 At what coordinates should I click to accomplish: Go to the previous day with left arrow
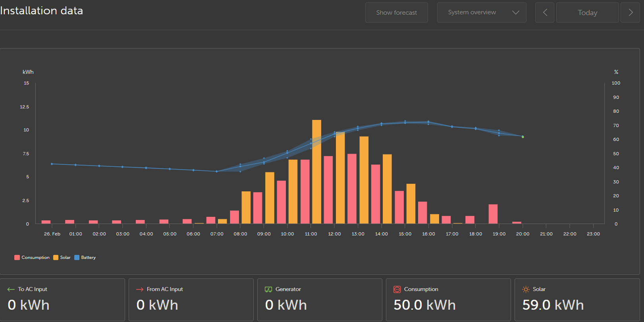click(545, 12)
